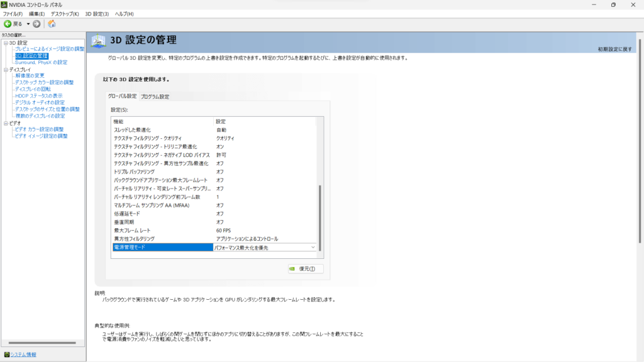Collapse the ディスプレイ tree node
644x362 pixels.
(6, 70)
